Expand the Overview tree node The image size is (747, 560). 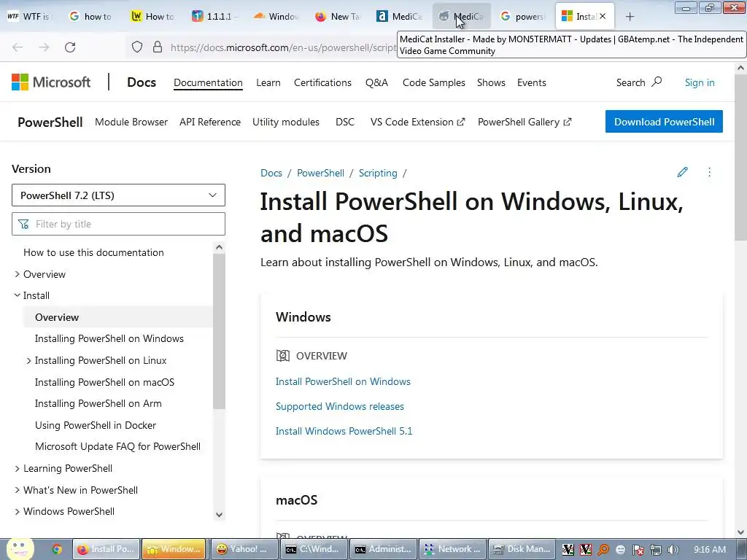18,274
